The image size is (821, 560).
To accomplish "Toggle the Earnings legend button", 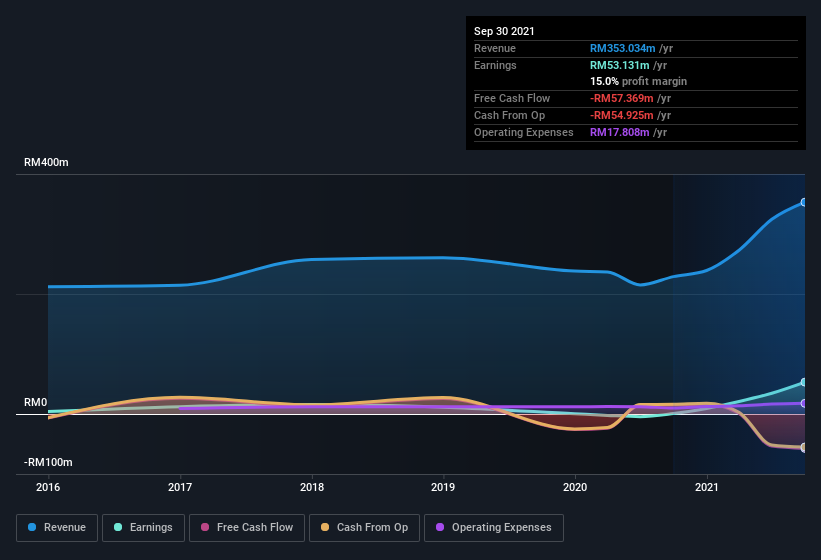I will click(143, 528).
